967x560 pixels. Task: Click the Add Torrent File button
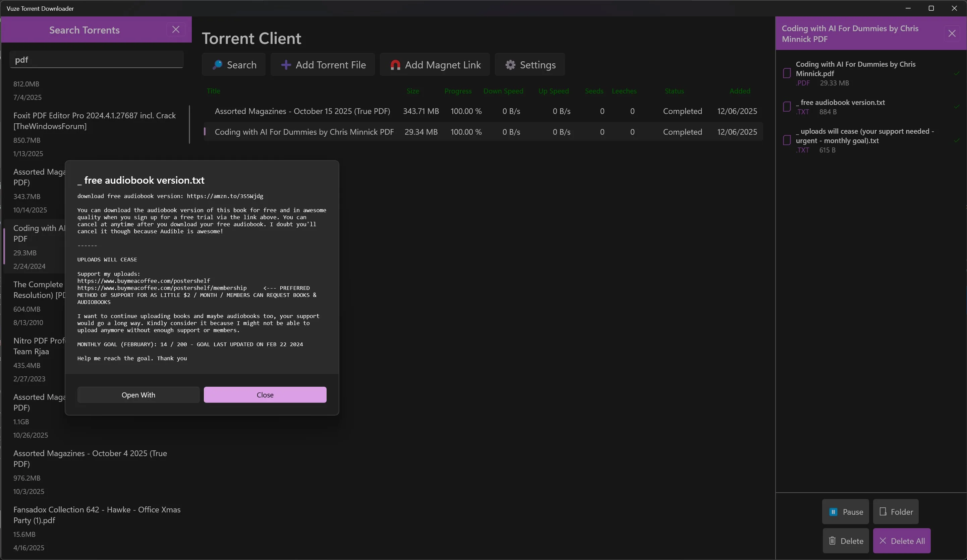point(323,65)
